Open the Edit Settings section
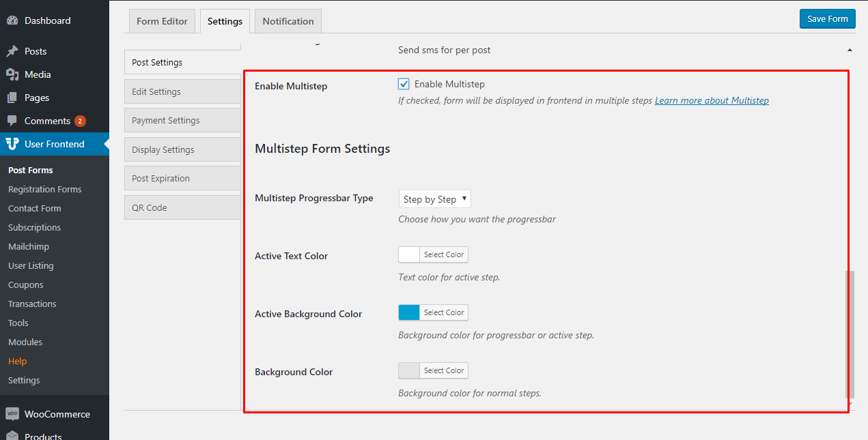Screen dimensions: 868x440 [182, 91]
